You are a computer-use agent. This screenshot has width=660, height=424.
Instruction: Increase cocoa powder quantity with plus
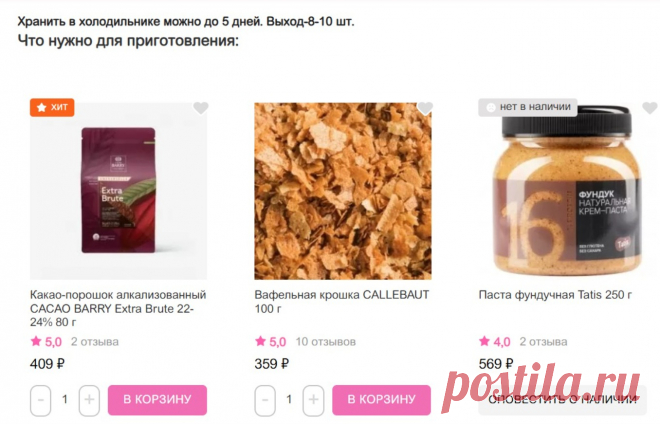[89, 400]
